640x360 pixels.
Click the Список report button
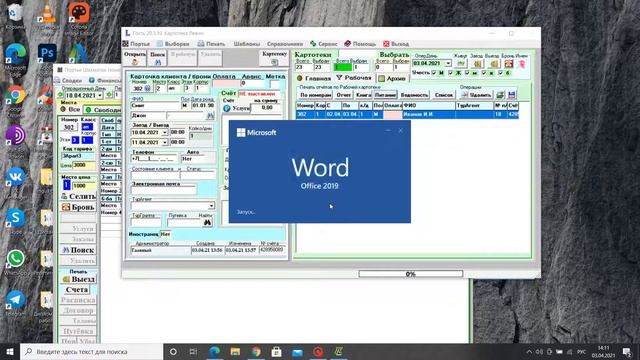click(x=444, y=95)
